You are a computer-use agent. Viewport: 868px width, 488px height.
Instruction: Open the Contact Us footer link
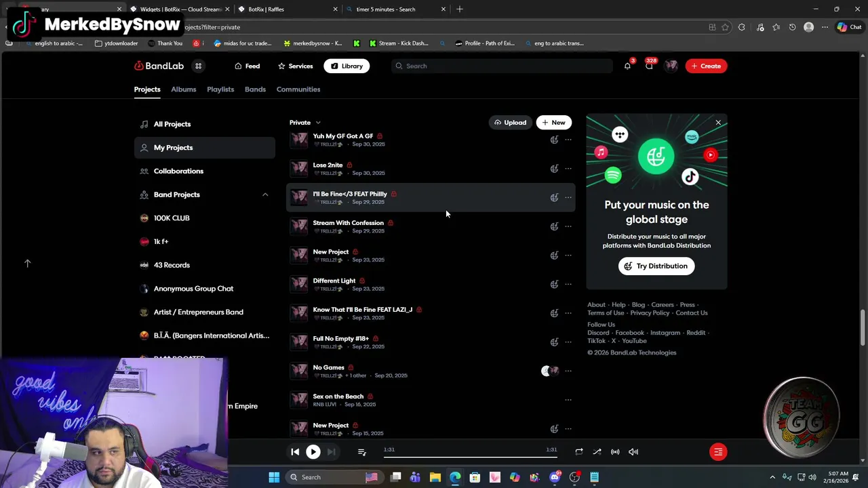692,313
